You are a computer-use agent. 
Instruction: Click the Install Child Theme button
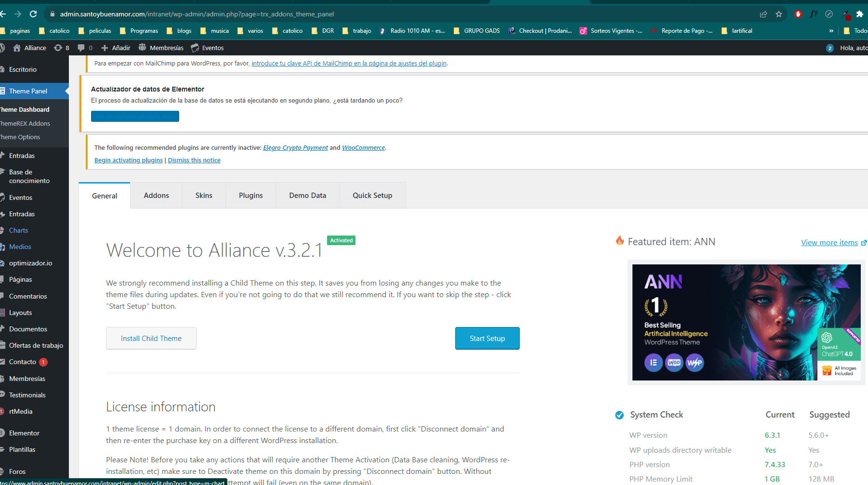tap(151, 338)
